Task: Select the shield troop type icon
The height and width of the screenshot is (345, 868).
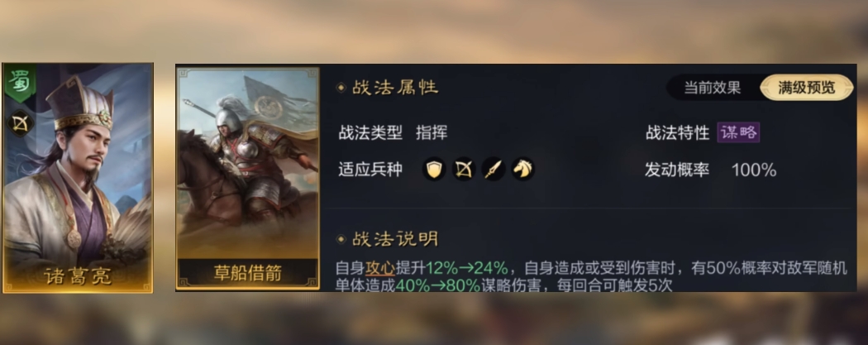Action: pos(435,169)
